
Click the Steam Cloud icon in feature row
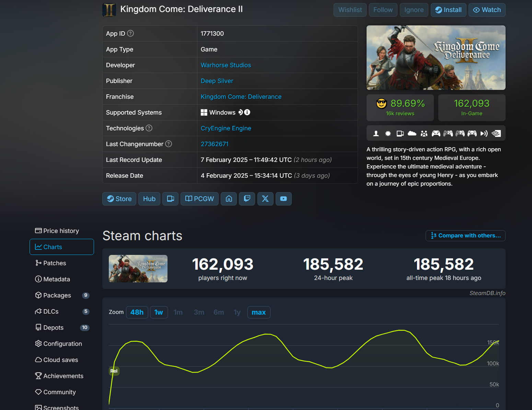click(412, 133)
